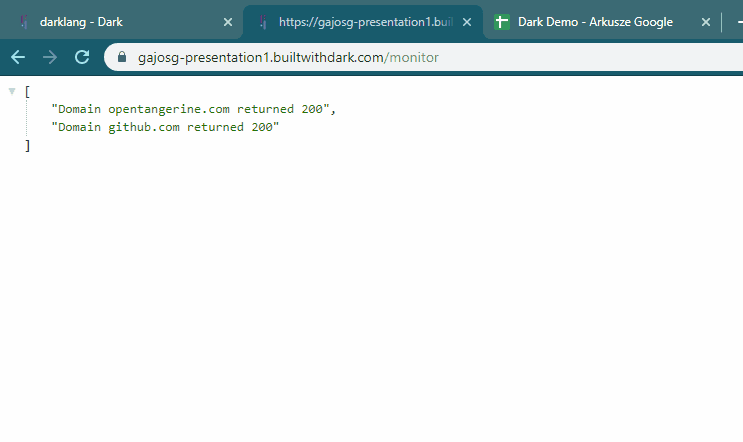Close the darklang - Dark tab
Image resolution: width=743 pixels, height=442 pixels.
click(228, 22)
